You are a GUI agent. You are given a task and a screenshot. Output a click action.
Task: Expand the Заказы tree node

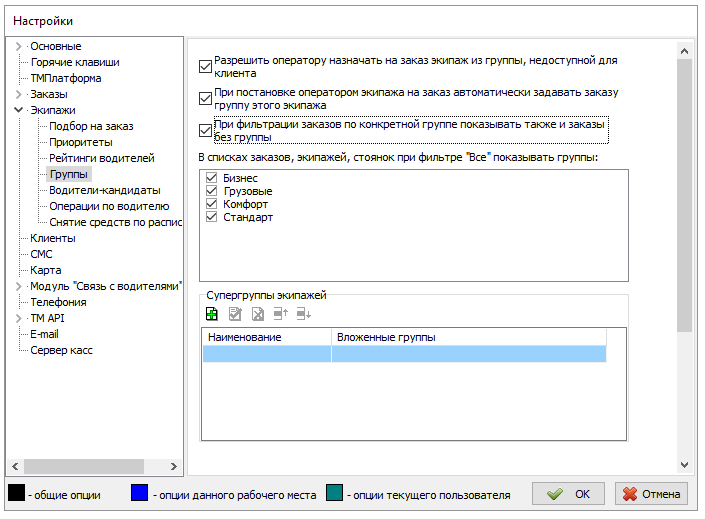[18, 94]
